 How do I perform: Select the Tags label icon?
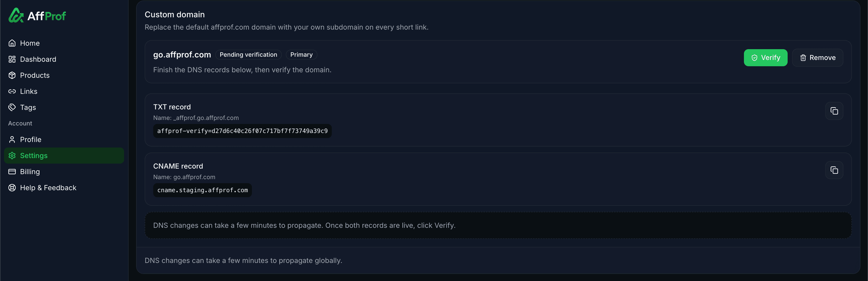(12, 107)
